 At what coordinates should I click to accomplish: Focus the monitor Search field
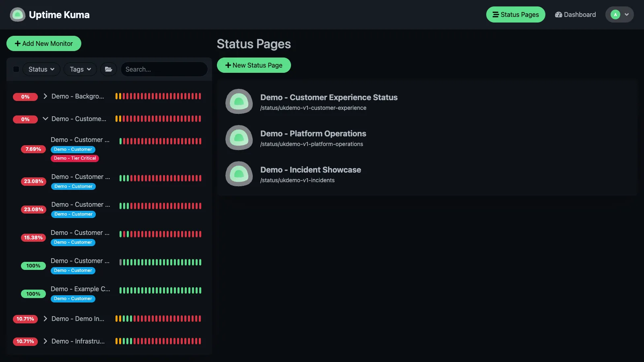coord(164,69)
